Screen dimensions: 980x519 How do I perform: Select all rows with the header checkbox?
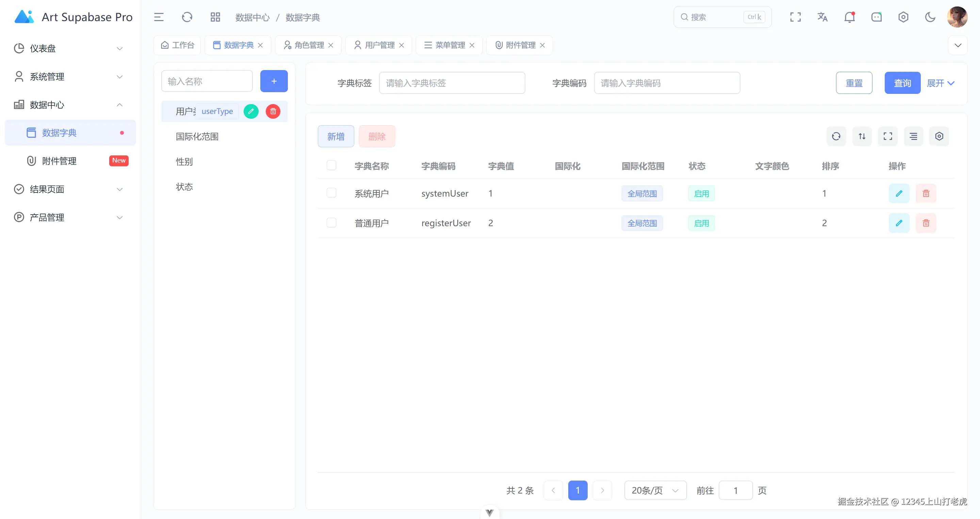(331, 165)
